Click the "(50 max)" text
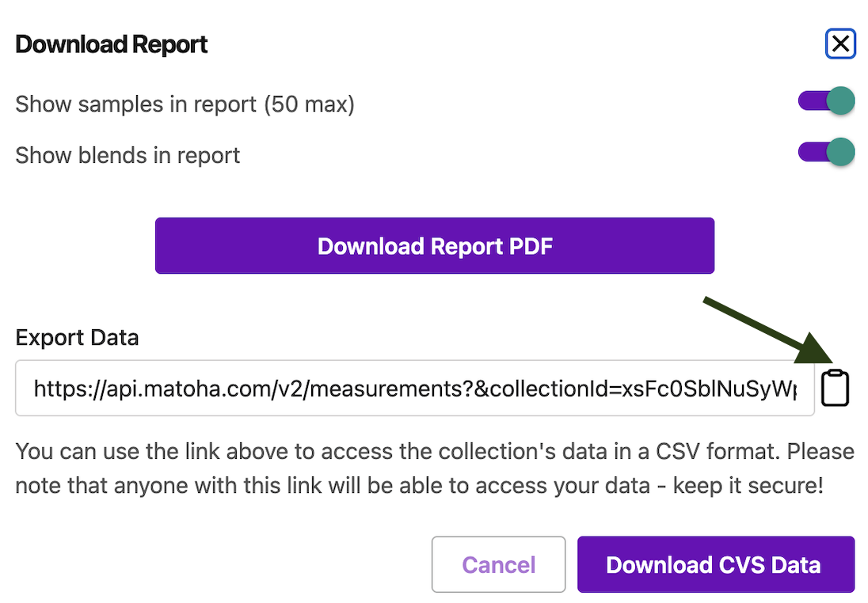 [309, 104]
